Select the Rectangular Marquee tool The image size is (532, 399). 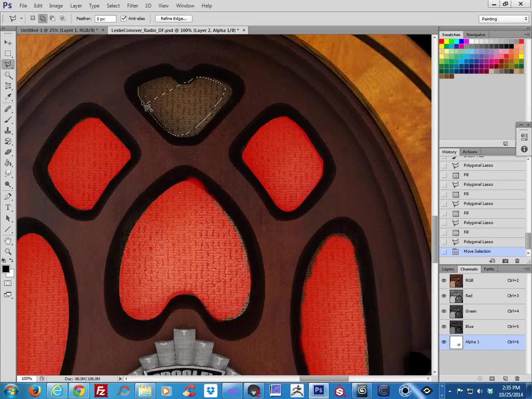point(8,53)
